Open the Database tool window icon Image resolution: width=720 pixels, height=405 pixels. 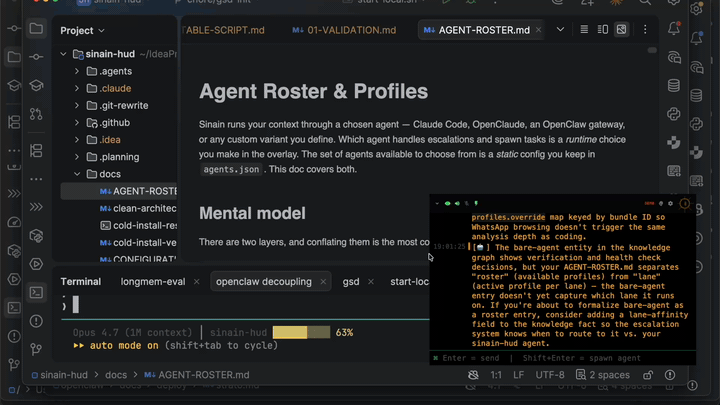(x=674, y=85)
